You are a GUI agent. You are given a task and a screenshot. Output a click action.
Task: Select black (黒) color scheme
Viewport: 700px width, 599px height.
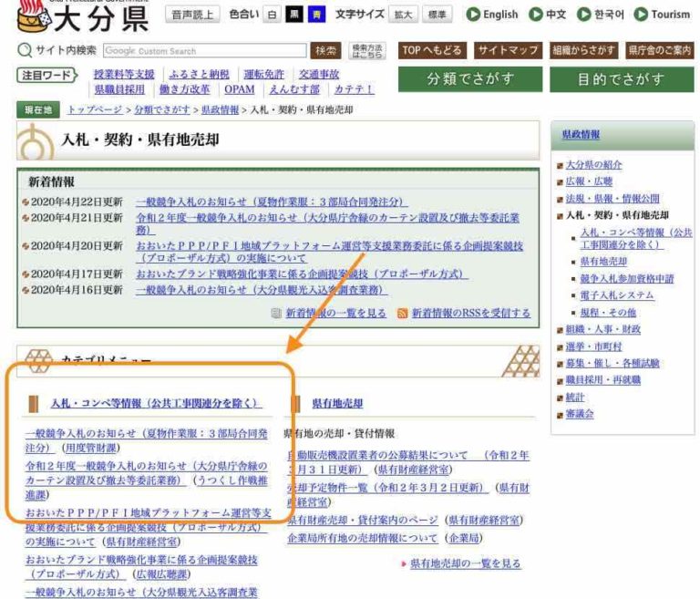click(x=293, y=15)
